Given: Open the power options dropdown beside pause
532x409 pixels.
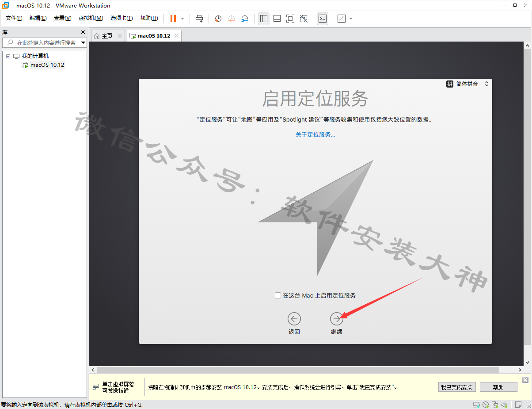Looking at the screenshot, I should coord(182,19).
